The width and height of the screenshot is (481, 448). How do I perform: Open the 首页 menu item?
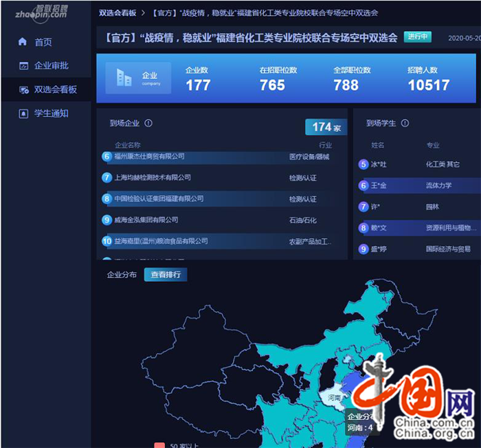(43, 42)
